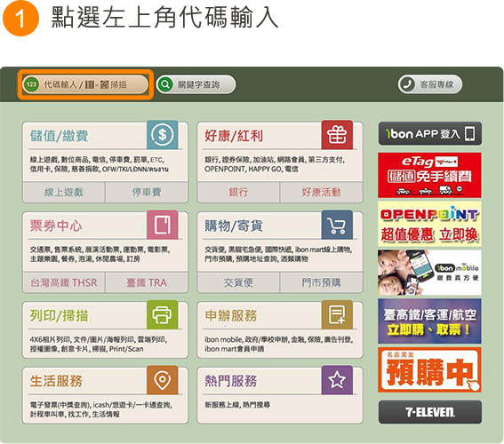This screenshot has width=504, height=444.
Task: Choose 台灣高鐵 THSR tickets
Action: 64,282
